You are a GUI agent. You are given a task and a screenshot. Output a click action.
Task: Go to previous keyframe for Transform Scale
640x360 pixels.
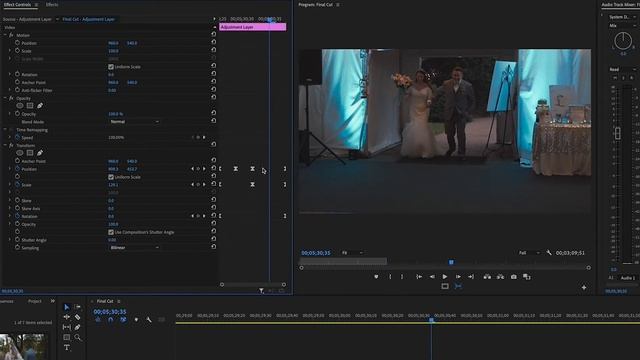tap(192, 184)
